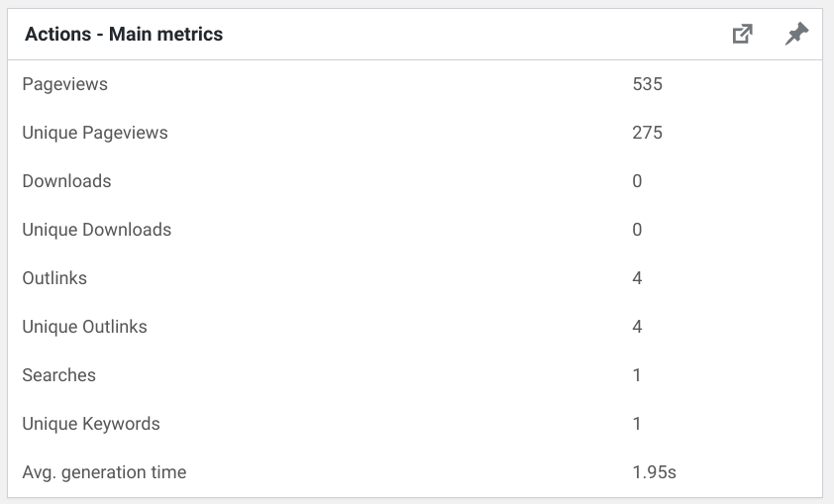Select the Avg. generation time label

(x=104, y=472)
